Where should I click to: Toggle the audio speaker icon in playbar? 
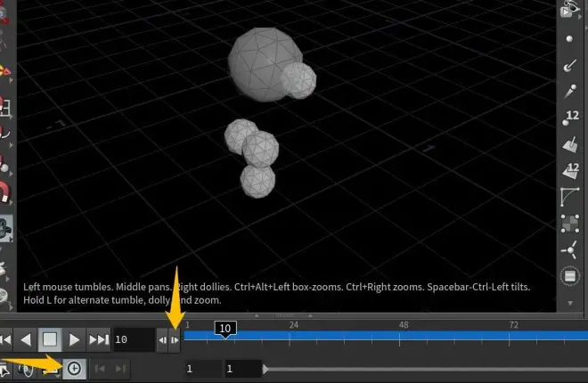pos(25,369)
